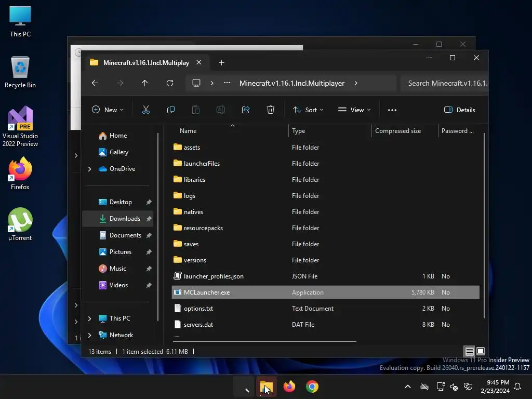Open the New dropdown menu
This screenshot has width=532, height=399.
pyautogui.click(x=108, y=110)
